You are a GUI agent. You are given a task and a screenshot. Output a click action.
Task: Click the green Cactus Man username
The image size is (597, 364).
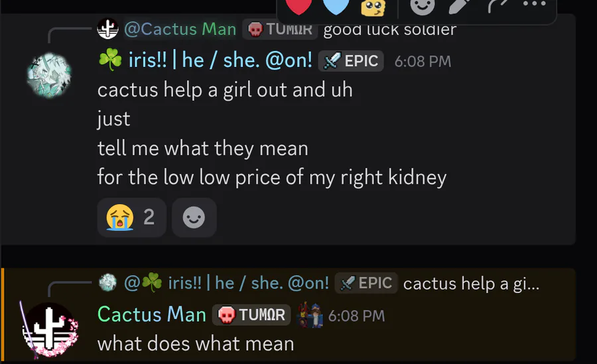151,314
